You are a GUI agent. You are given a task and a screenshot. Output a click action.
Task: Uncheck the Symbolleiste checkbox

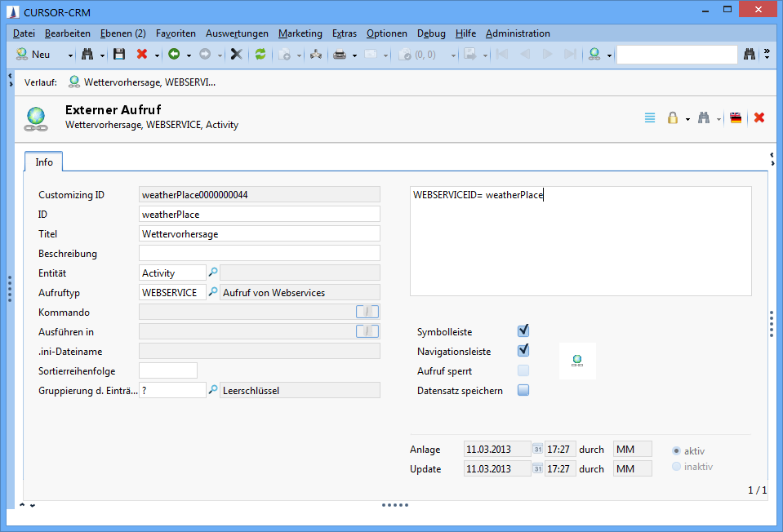tap(523, 331)
